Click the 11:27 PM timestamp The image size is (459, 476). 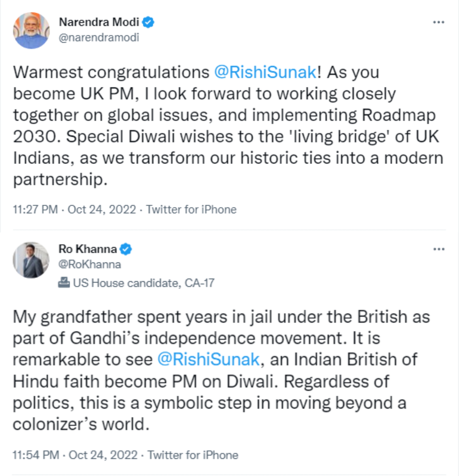[x=35, y=209]
